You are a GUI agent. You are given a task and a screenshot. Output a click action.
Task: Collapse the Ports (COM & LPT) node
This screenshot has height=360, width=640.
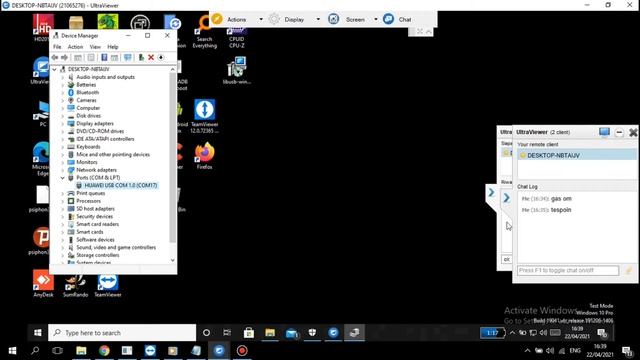[x=63, y=178]
